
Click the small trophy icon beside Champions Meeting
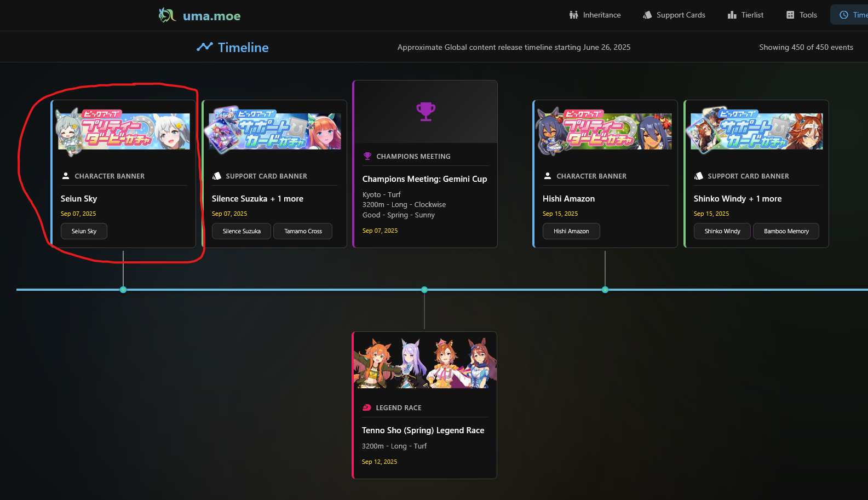(x=367, y=156)
